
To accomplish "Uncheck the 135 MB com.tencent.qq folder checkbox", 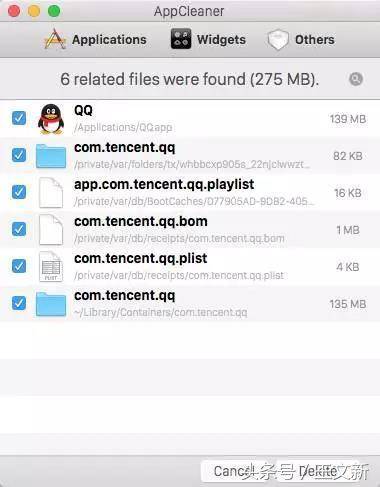I will 19,303.
